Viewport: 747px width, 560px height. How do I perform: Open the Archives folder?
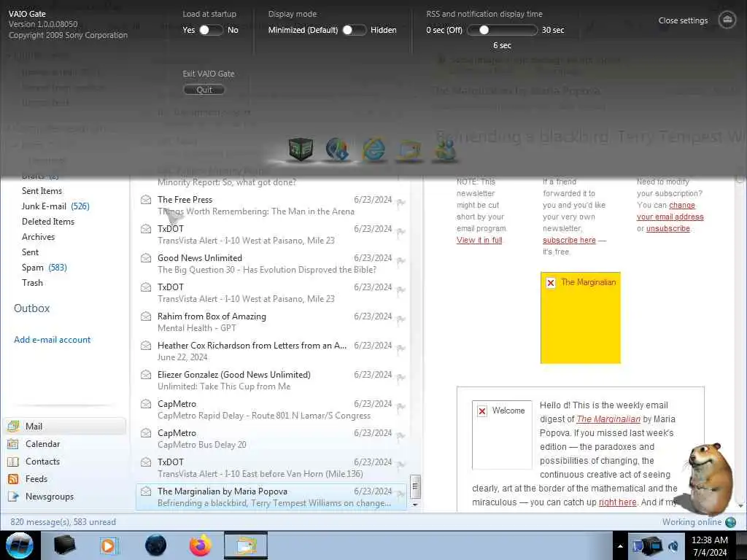coord(38,237)
